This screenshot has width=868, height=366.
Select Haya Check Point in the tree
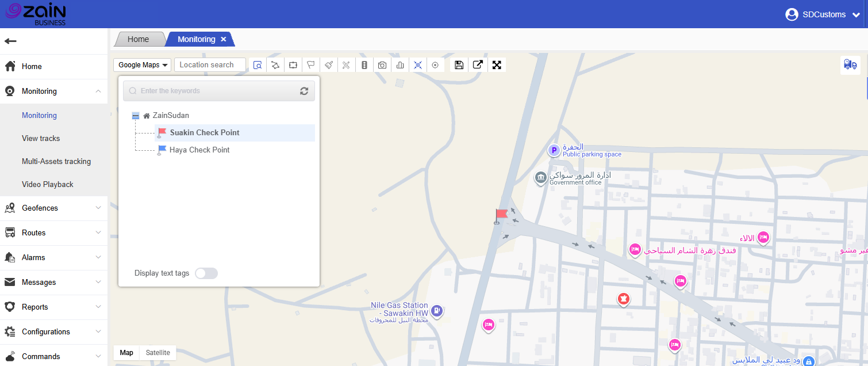point(199,150)
